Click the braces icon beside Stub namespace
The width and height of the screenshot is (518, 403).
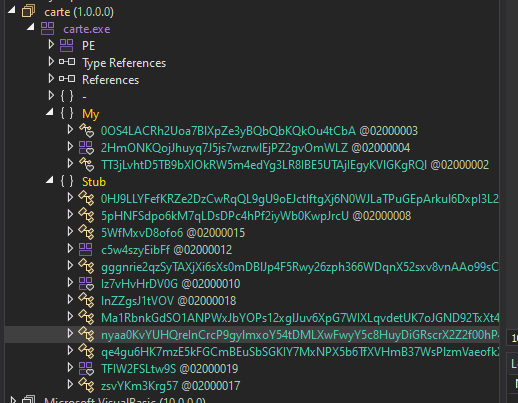(x=67, y=181)
